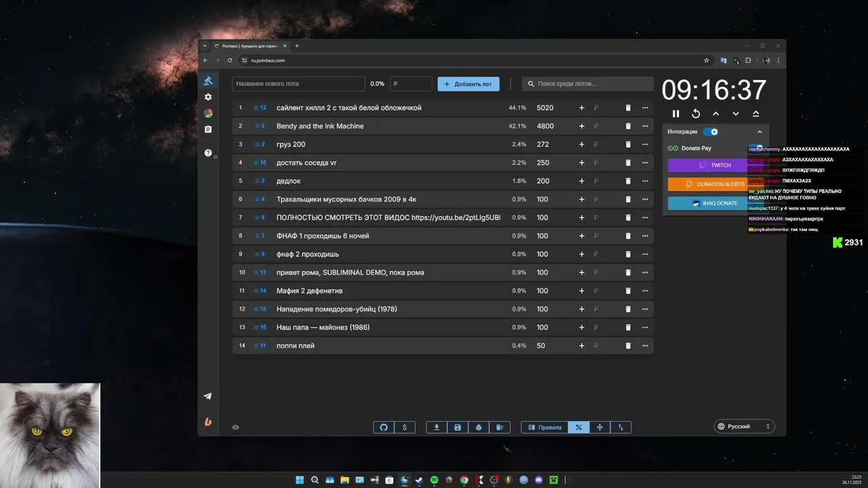Click plus icon on дедлок row
The image size is (868, 488).
pyautogui.click(x=581, y=181)
